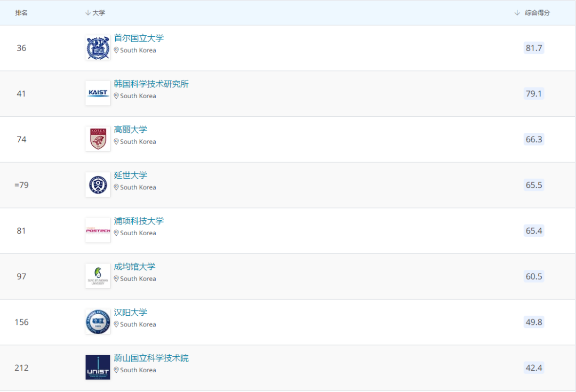Open 首尔国立大学 university link
The height and width of the screenshot is (392, 576).
(x=139, y=38)
